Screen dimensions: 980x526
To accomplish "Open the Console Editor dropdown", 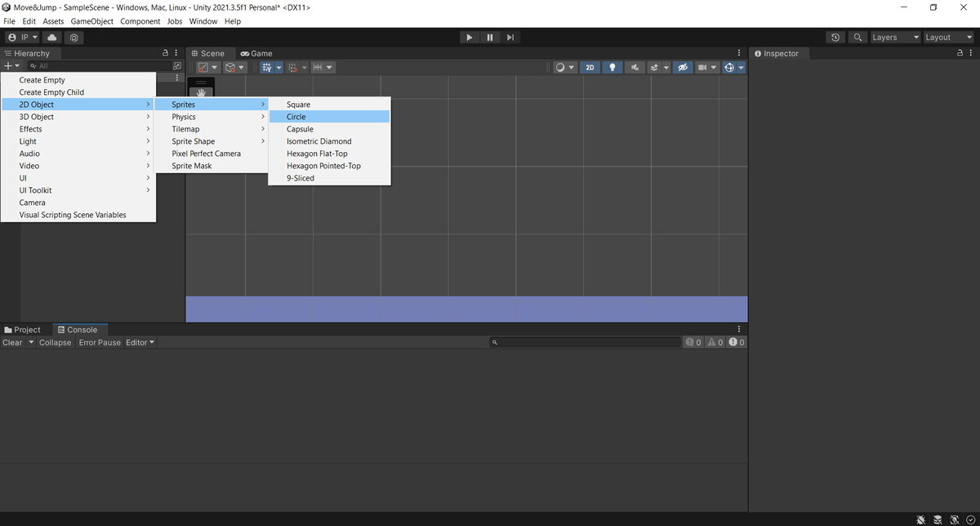I will tap(140, 342).
